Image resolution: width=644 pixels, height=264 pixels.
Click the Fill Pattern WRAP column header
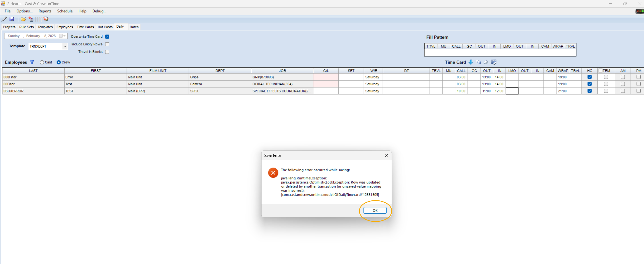(x=558, y=46)
